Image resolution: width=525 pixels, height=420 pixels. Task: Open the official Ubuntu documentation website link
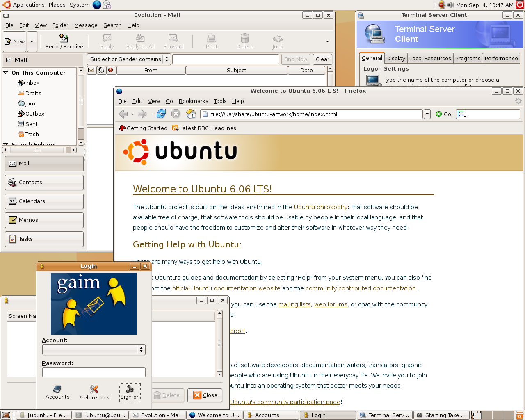pos(226,288)
